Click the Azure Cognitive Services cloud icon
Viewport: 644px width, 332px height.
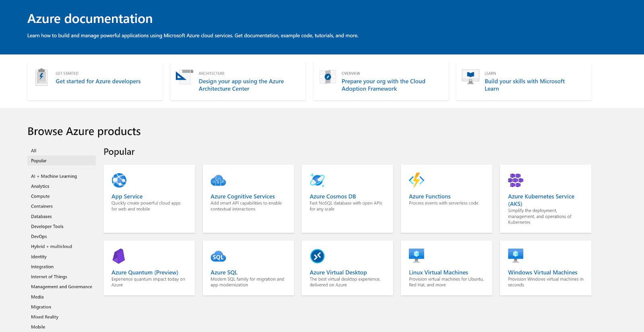(218, 181)
